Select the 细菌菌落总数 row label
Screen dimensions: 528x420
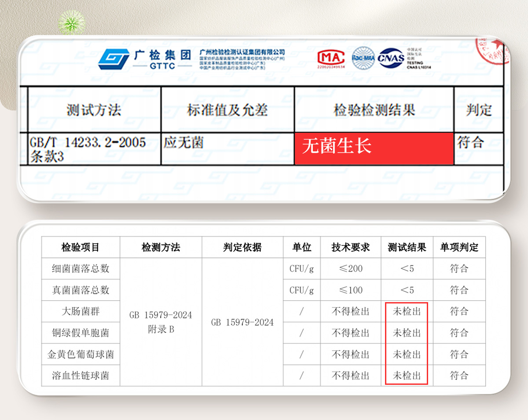pyautogui.click(x=81, y=268)
